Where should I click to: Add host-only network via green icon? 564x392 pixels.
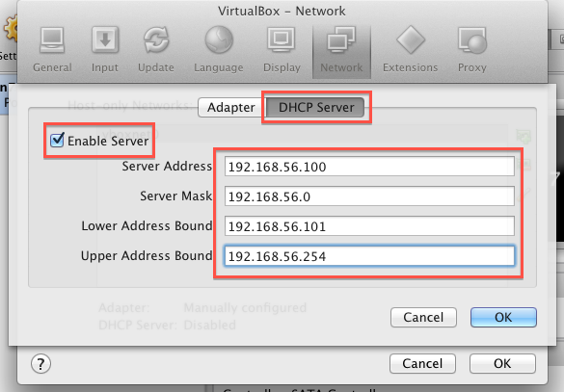[524, 137]
